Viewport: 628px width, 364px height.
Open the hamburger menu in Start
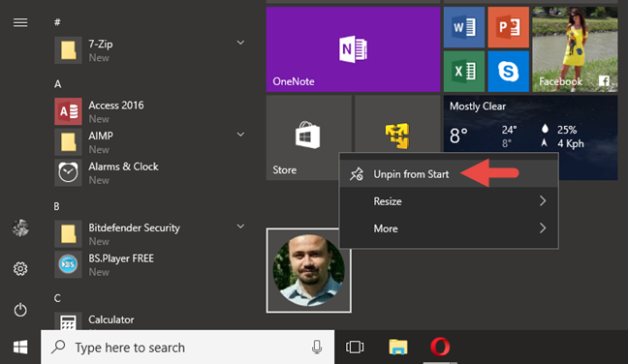click(20, 23)
